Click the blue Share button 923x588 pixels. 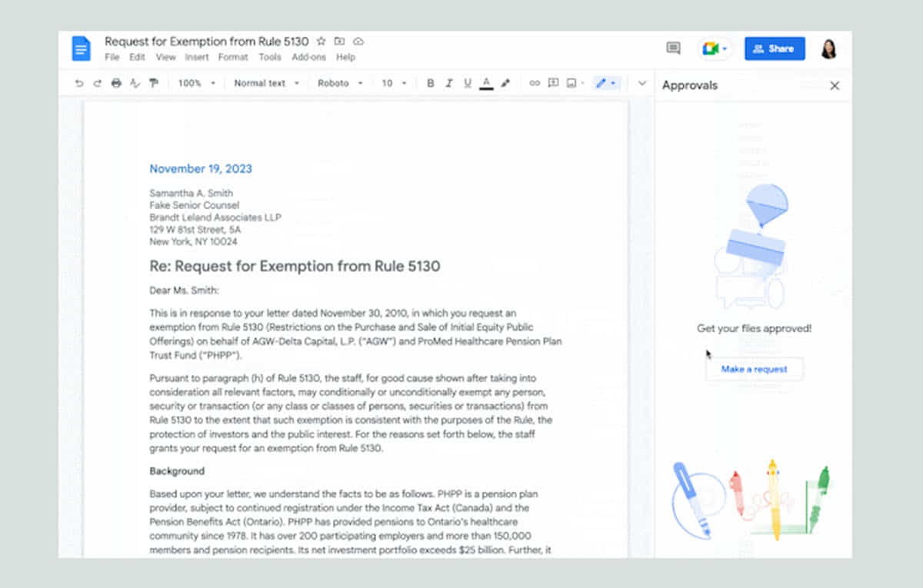775,48
